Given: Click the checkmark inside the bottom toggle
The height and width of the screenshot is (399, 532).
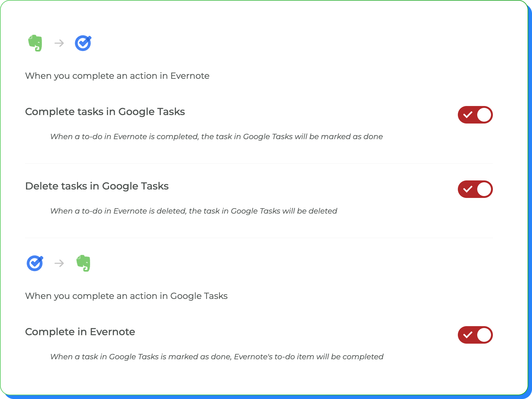Looking at the screenshot, I should pos(468,335).
